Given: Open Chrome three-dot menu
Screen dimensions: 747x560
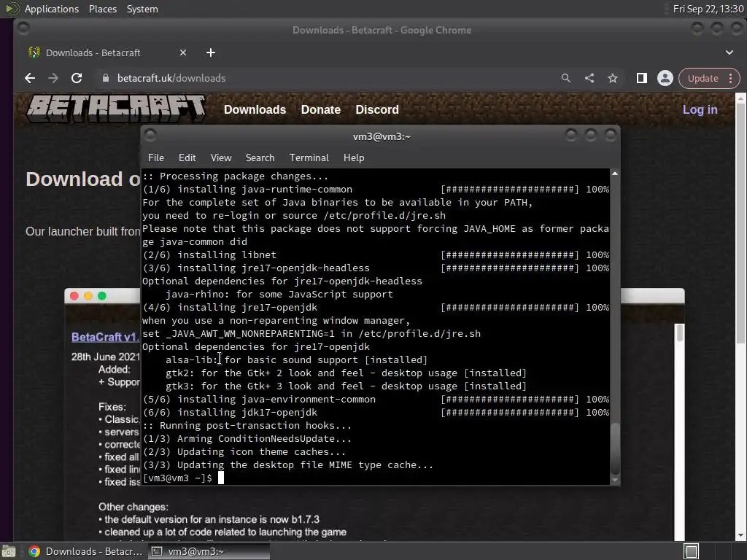Looking at the screenshot, I should (730, 79).
